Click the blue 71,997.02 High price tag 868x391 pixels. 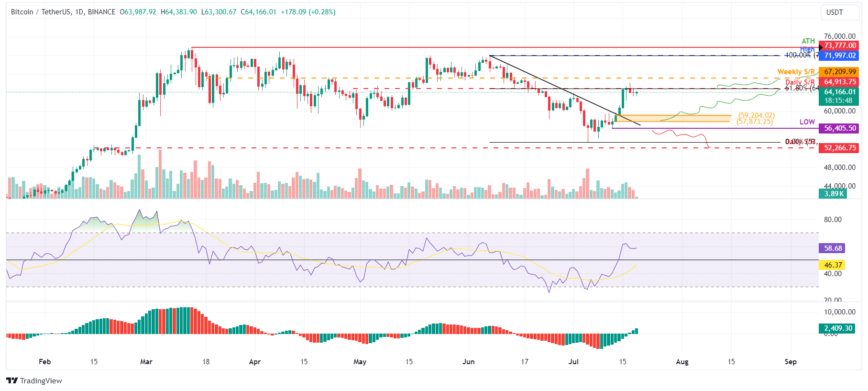click(839, 56)
